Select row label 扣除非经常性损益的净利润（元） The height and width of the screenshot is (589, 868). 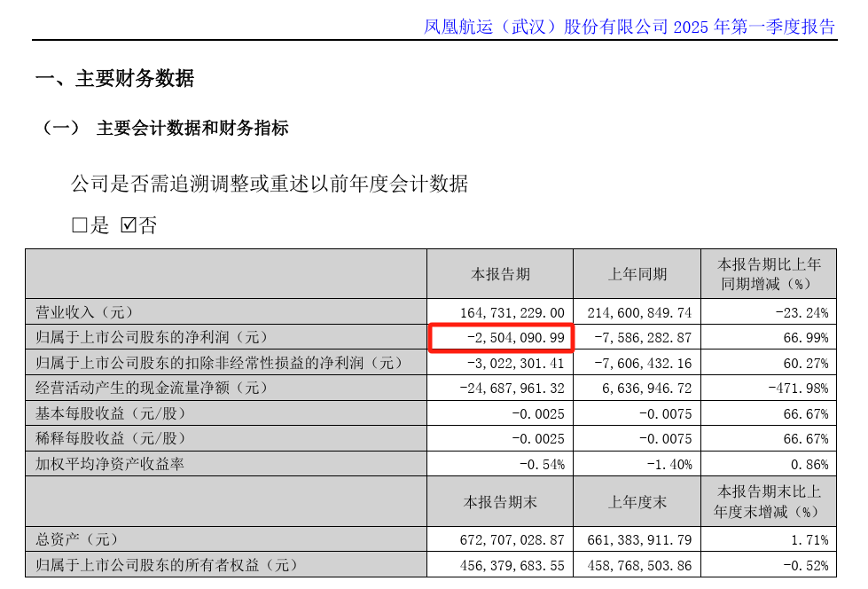pyautogui.click(x=219, y=363)
